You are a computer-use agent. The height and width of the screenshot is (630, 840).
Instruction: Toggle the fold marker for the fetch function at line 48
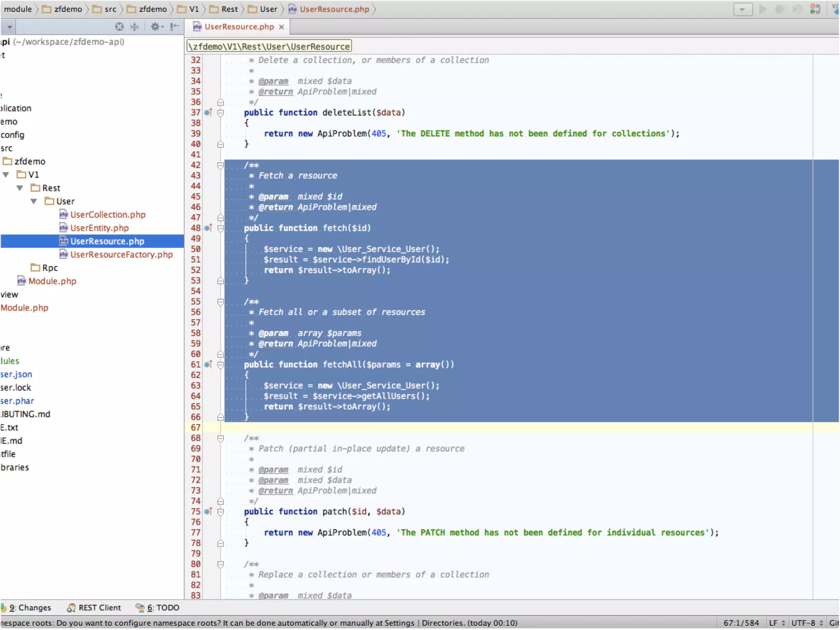(x=221, y=228)
